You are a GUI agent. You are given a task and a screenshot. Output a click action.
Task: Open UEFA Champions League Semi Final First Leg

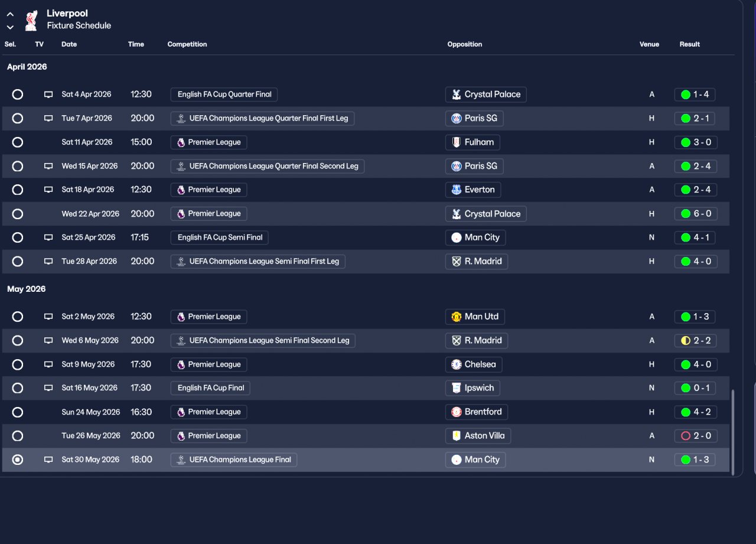click(258, 261)
